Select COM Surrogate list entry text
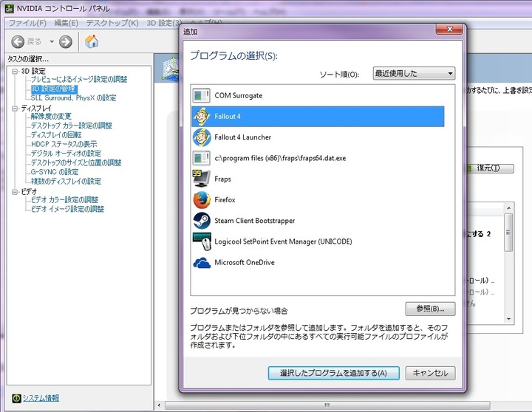Viewport: 532px width, 412px height. click(239, 96)
